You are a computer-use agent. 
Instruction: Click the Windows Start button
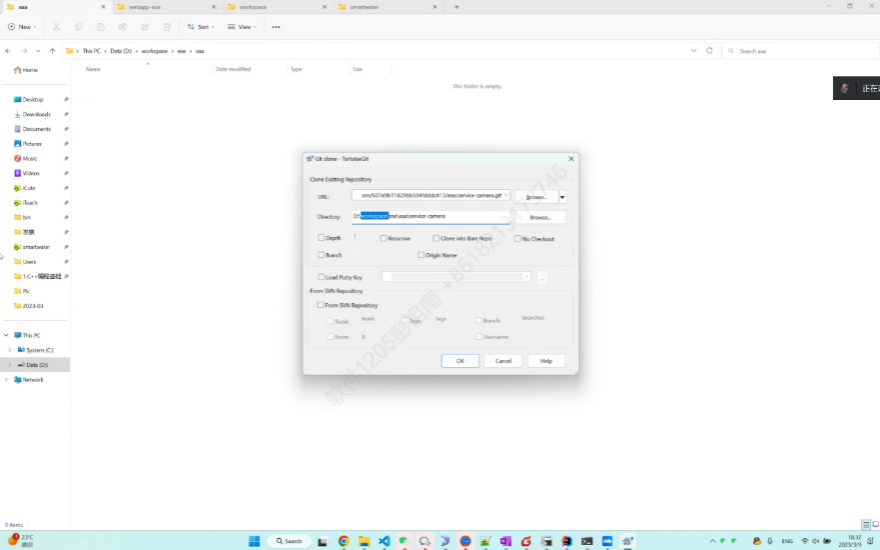point(254,541)
